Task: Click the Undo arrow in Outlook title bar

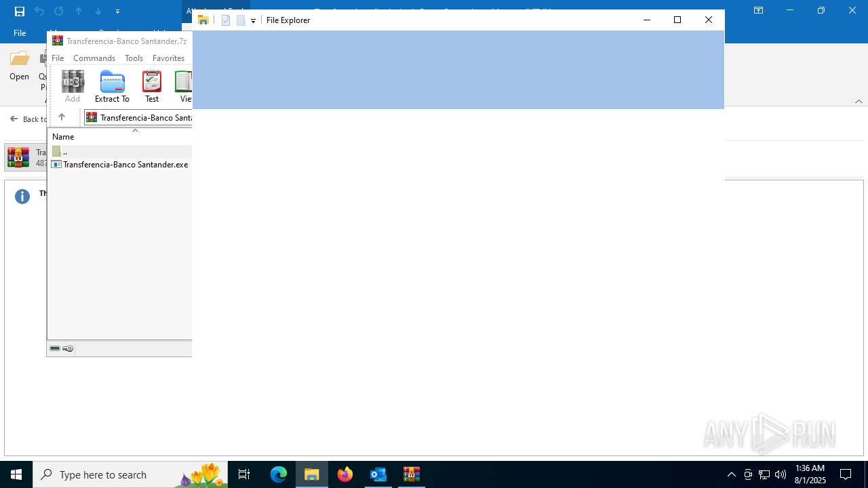Action: tap(39, 11)
